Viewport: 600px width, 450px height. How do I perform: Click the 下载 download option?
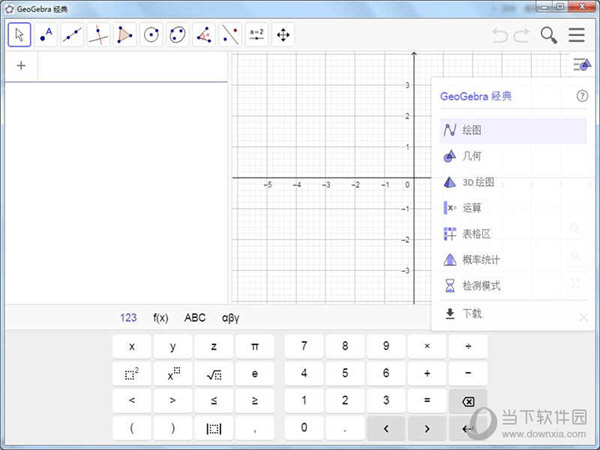tap(471, 313)
